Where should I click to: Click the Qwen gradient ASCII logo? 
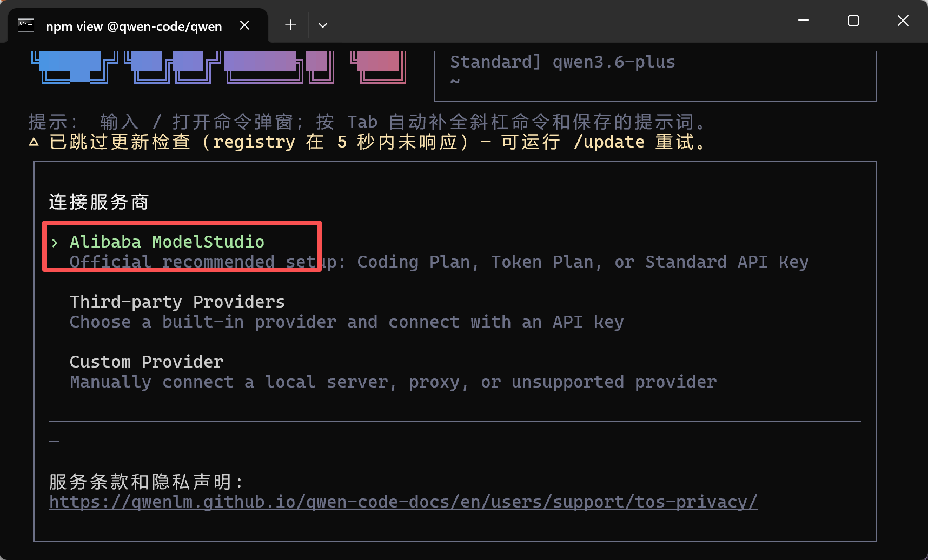218,67
